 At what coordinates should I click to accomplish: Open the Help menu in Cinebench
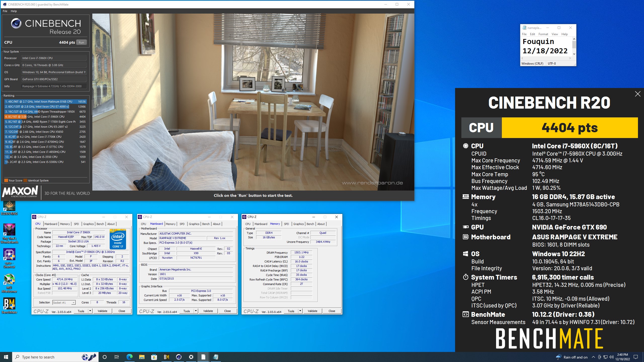click(14, 11)
